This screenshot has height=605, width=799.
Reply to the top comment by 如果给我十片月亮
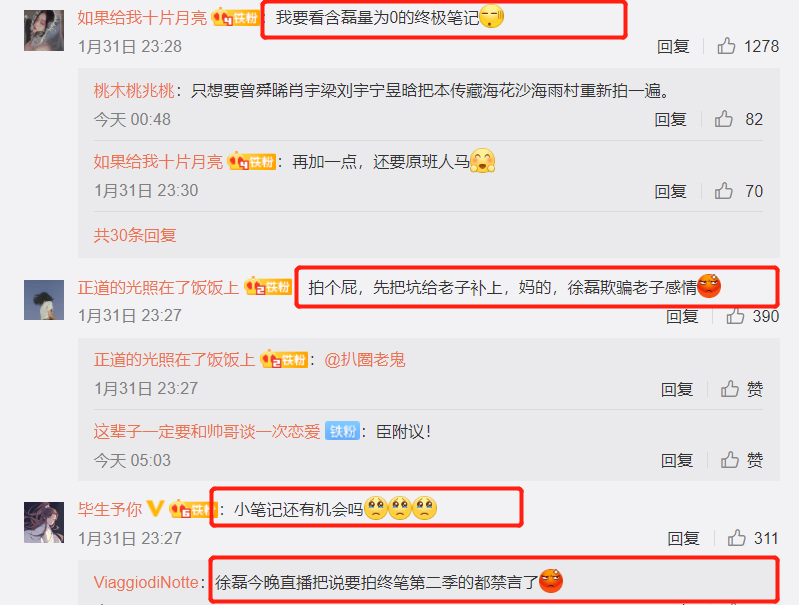coord(673,46)
